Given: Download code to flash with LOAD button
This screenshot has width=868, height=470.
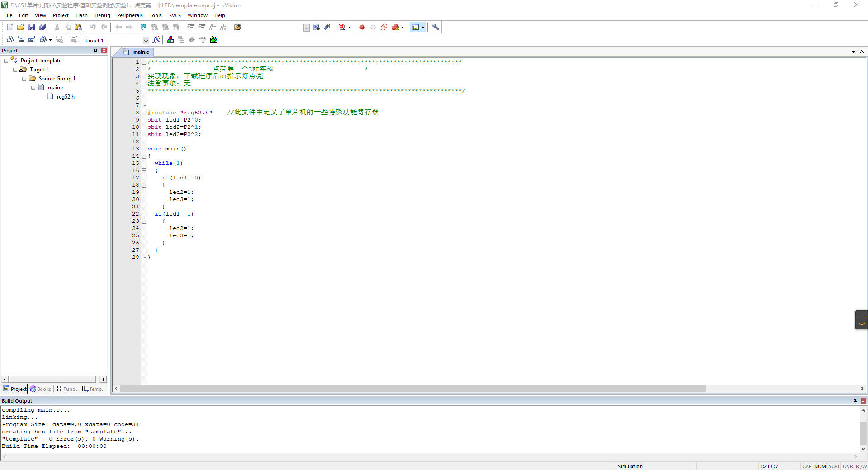Looking at the screenshot, I should (x=74, y=40).
